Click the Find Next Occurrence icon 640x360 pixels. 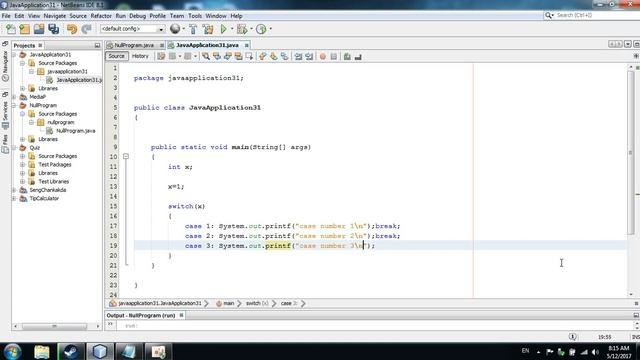(228, 57)
